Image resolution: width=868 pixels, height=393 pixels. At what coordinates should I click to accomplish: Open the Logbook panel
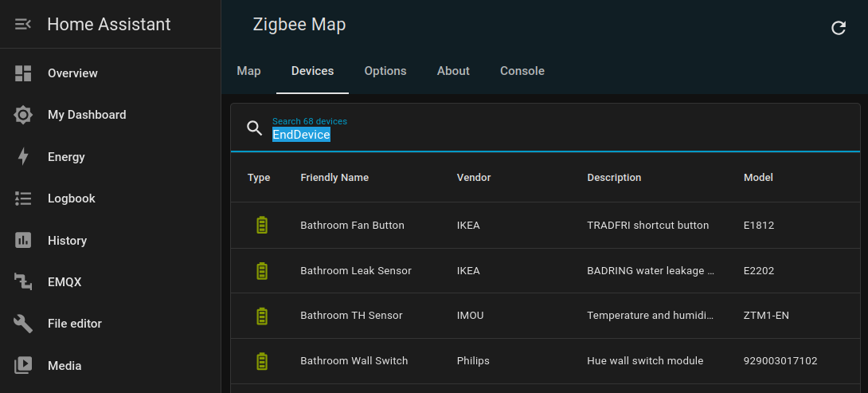(x=71, y=198)
